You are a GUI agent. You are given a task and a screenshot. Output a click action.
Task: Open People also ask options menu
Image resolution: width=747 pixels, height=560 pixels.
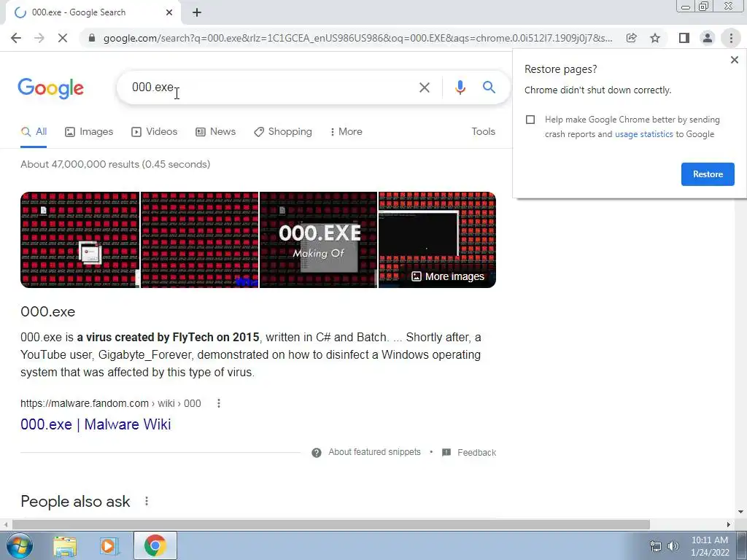[147, 501]
